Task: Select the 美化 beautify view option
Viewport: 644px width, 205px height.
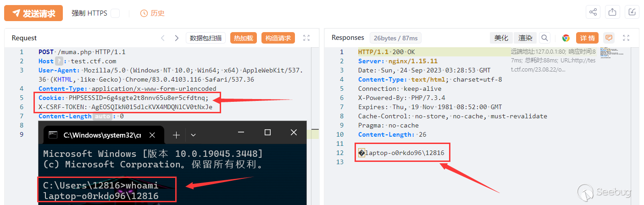Action: click(x=501, y=38)
